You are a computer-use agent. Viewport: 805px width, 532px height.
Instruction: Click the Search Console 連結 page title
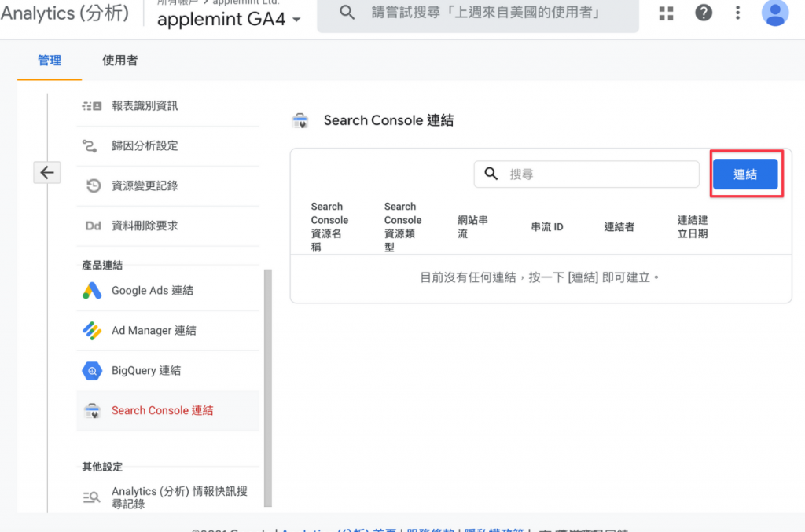[x=388, y=120]
